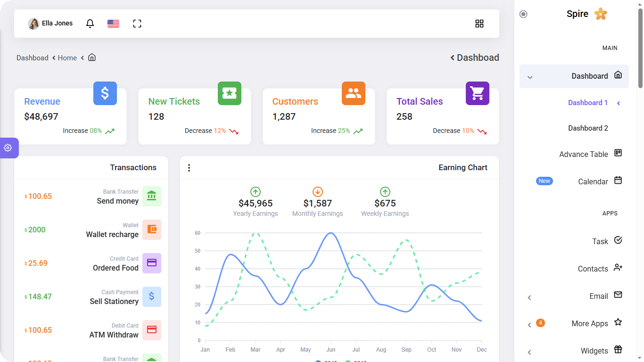Click the Total Sales shopping cart icon
644x362 pixels.
coord(478,93)
